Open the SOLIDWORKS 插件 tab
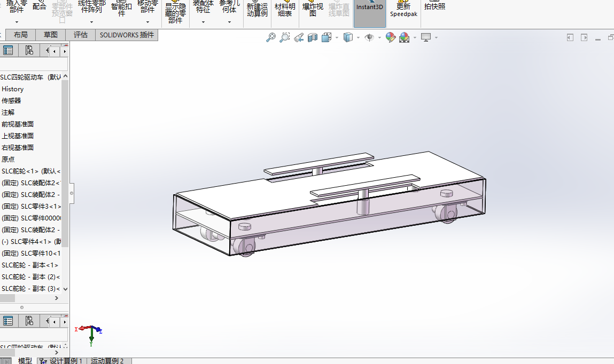 pos(127,35)
